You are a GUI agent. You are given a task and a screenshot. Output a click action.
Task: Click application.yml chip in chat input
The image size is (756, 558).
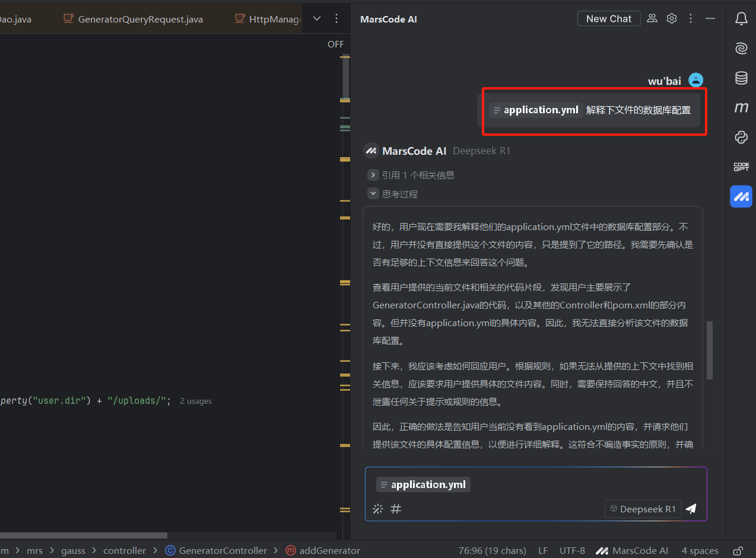coord(423,484)
